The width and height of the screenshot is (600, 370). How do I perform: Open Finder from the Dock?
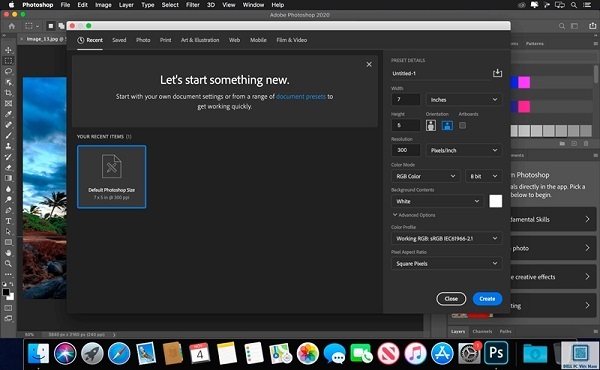(x=38, y=353)
